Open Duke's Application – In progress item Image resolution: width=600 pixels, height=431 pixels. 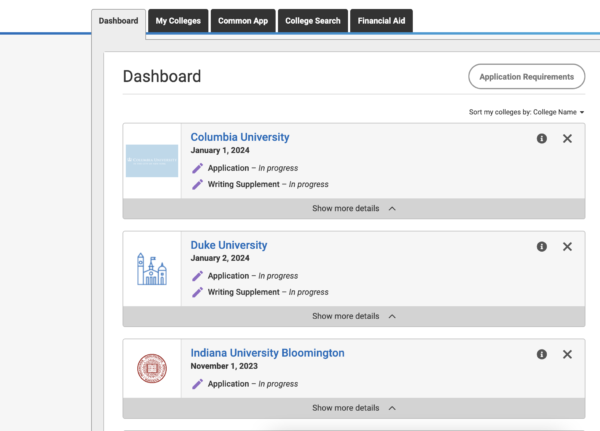click(x=253, y=276)
